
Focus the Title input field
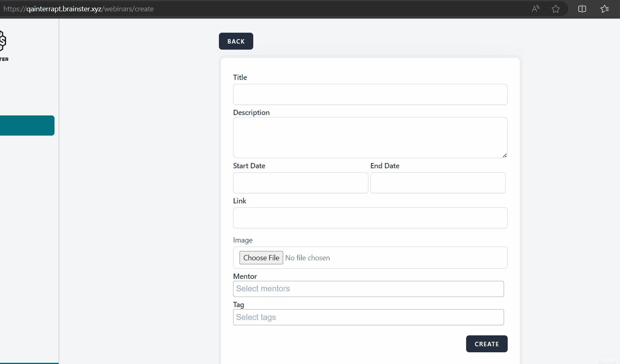pyautogui.click(x=370, y=94)
